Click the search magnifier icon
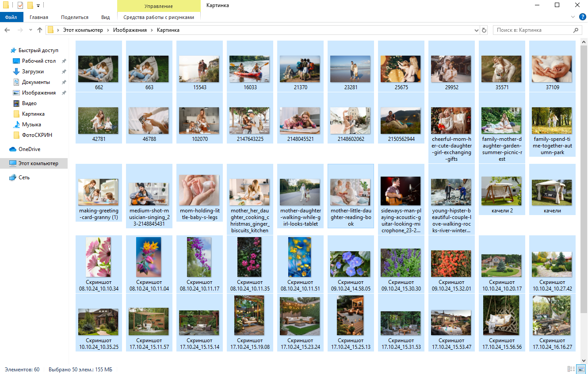Screen dimensions: 588x374 point(576,30)
